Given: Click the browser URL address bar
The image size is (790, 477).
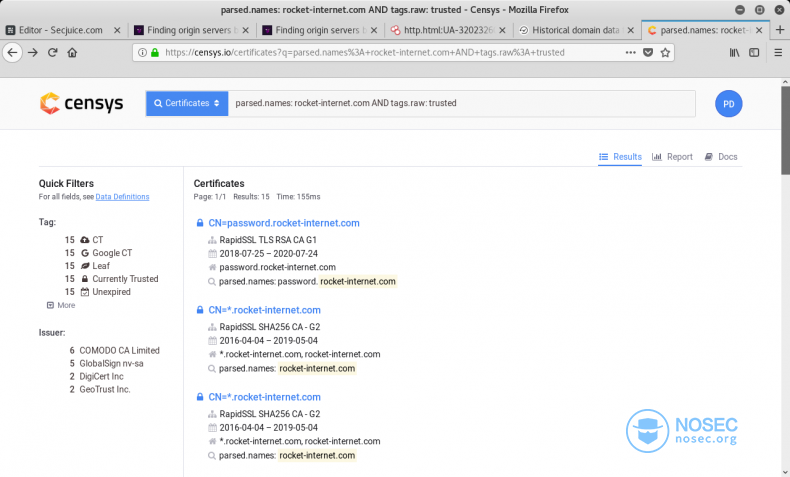Looking at the screenshot, I should tap(364, 52).
